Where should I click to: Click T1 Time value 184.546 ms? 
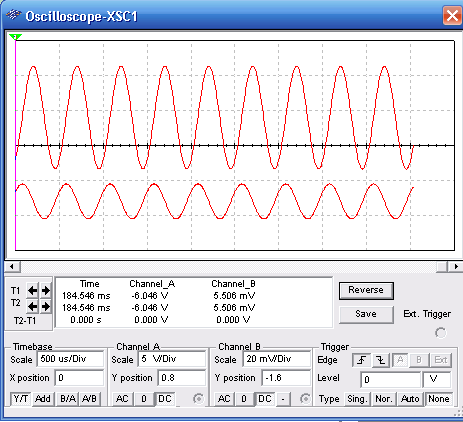(86, 296)
